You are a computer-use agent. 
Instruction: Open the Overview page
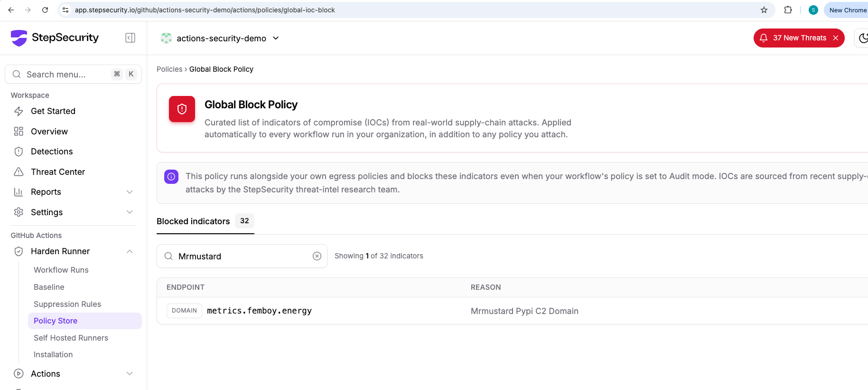[x=49, y=132]
